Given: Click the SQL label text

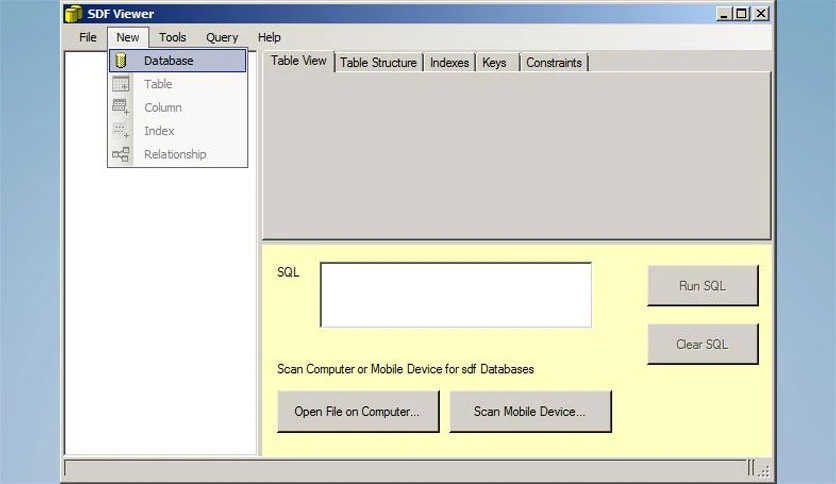Looking at the screenshot, I should pyautogui.click(x=288, y=272).
